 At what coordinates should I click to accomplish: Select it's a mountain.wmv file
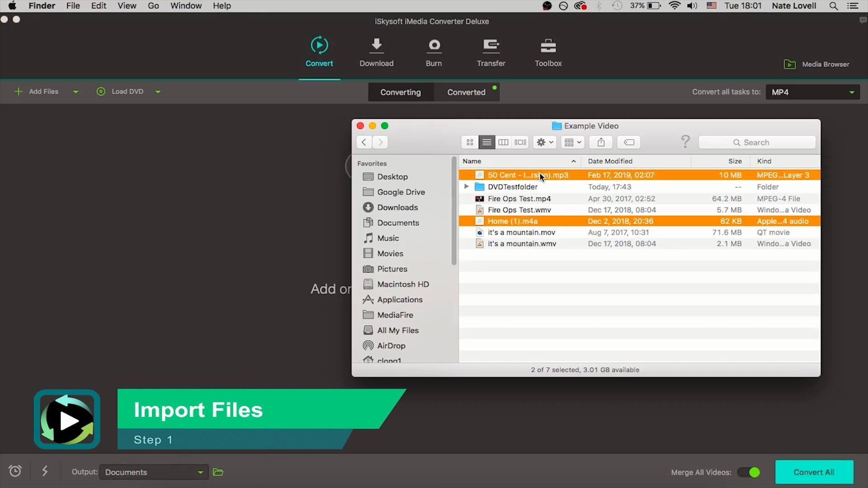pyautogui.click(x=640, y=244)
